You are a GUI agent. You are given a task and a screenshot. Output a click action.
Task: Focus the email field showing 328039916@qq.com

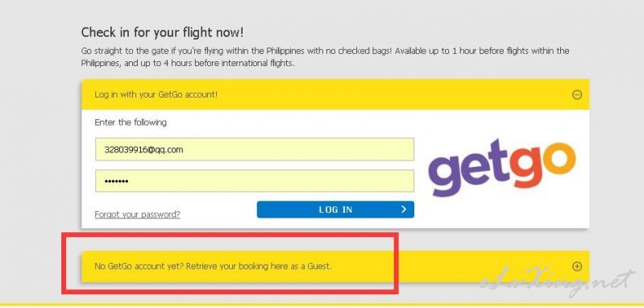(x=254, y=149)
